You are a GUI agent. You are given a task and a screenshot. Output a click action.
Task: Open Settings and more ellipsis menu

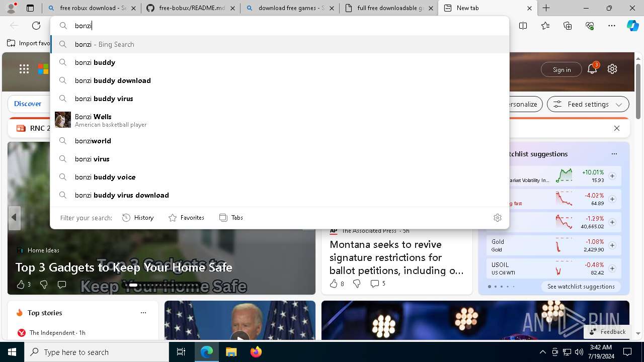click(x=612, y=26)
